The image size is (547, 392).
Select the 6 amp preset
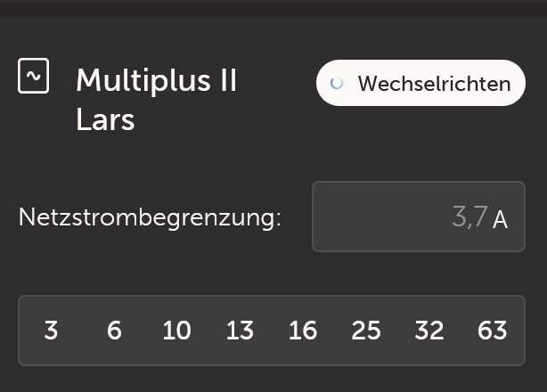coord(114,331)
